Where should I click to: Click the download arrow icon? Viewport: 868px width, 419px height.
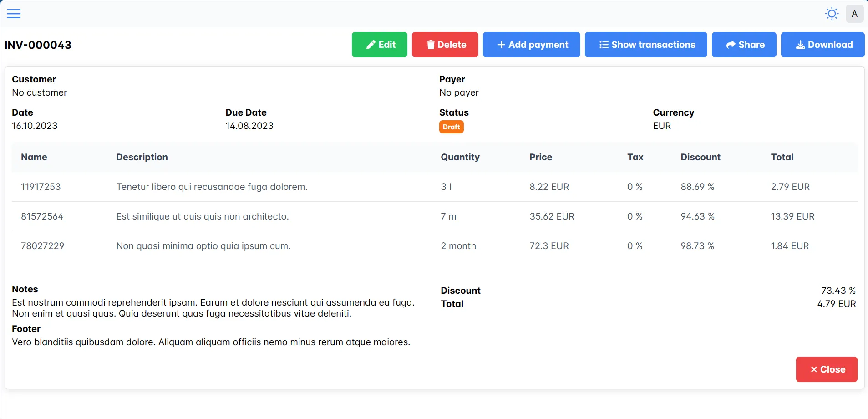point(800,44)
